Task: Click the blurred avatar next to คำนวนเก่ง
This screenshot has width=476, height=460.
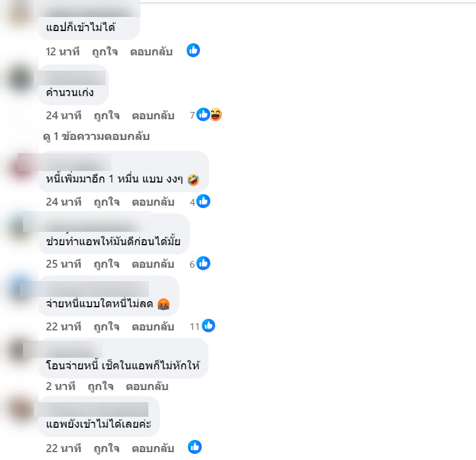Action: [20, 78]
